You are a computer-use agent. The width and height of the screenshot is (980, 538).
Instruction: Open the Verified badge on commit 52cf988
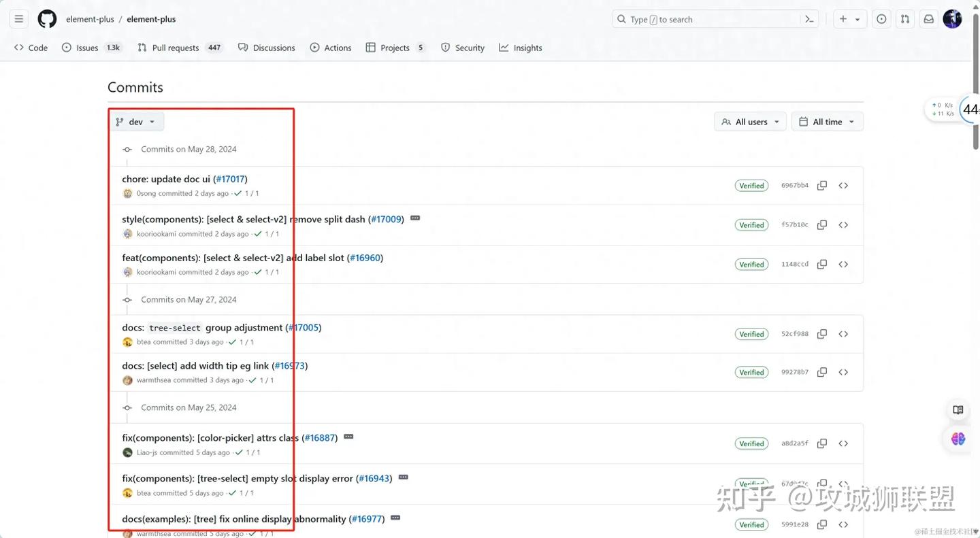751,333
